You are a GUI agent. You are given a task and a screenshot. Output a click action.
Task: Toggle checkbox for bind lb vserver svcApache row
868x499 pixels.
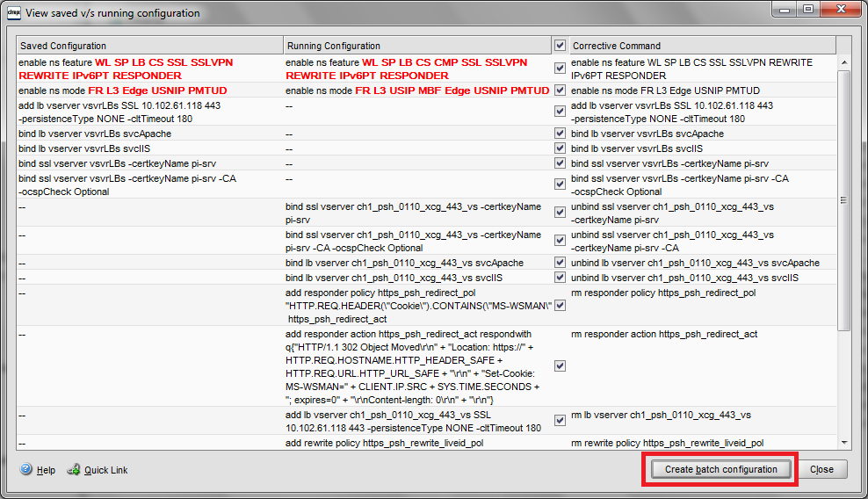pos(560,134)
